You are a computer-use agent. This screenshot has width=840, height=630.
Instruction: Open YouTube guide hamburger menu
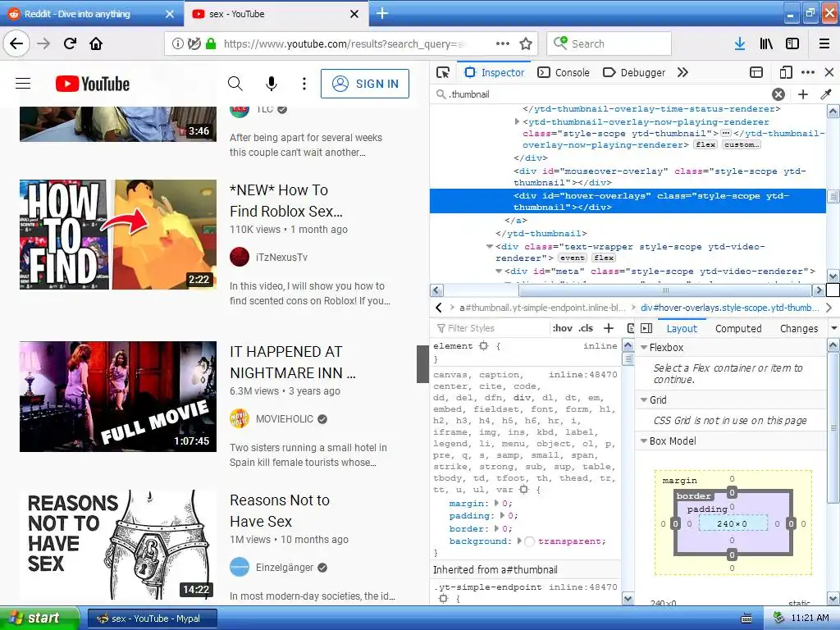click(x=23, y=83)
